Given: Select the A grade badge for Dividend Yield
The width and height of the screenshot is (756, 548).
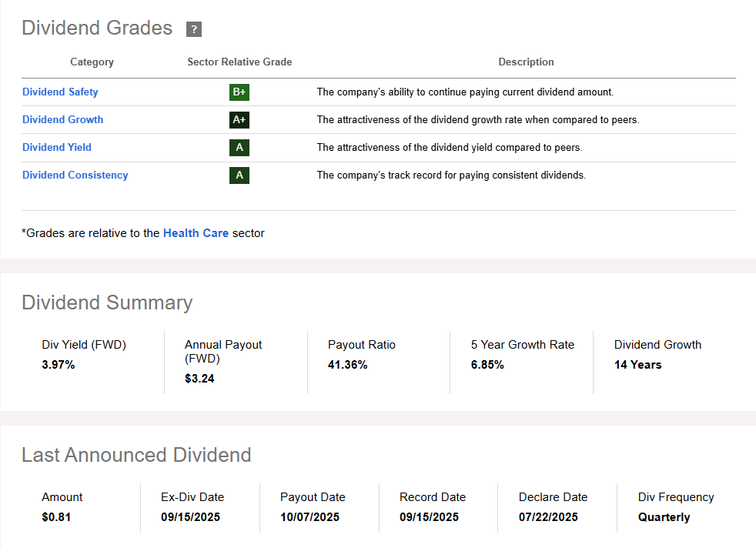Looking at the screenshot, I should point(239,147).
